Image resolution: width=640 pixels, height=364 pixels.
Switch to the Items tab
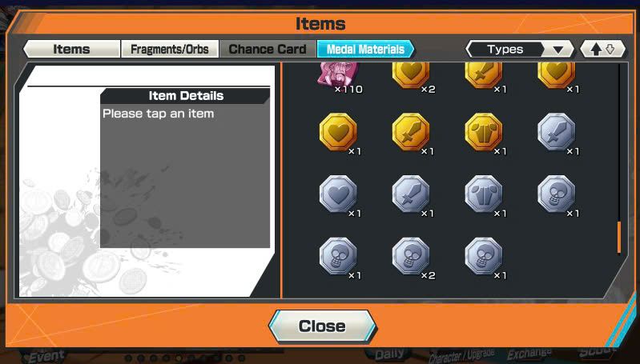(x=71, y=49)
